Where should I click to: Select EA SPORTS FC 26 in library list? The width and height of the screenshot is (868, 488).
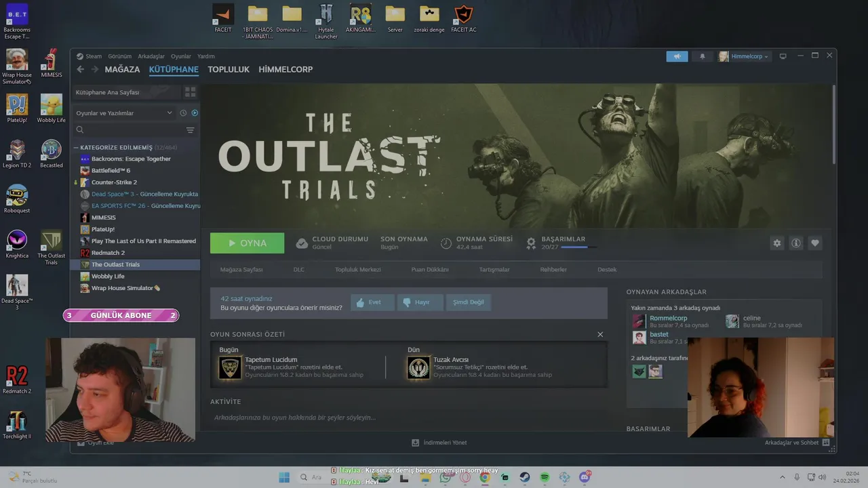[136, 205]
